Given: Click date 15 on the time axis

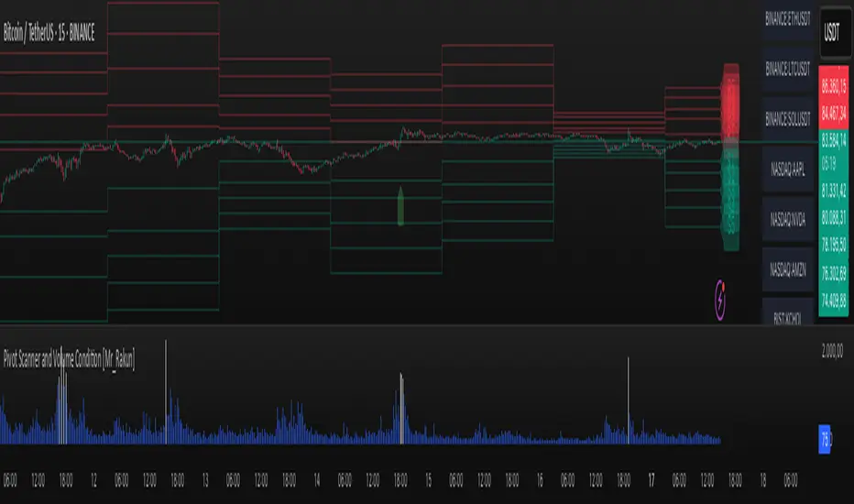Looking at the screenshot, I should 428,480.
